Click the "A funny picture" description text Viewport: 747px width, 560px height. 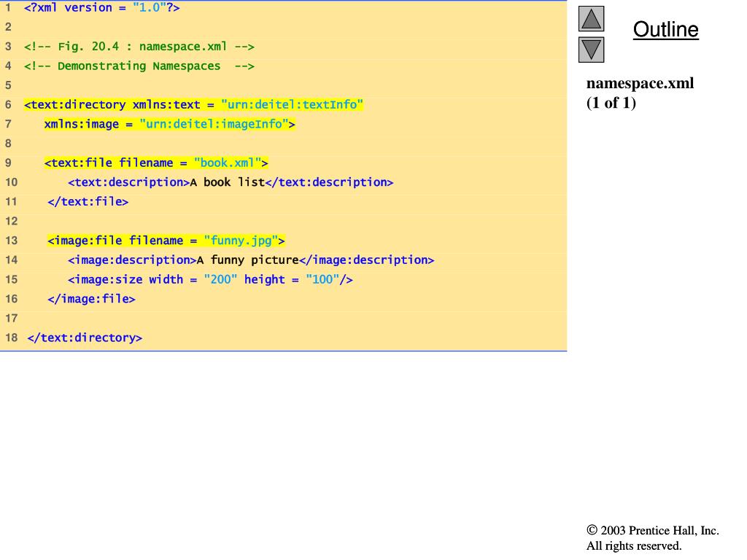point(248,260)
